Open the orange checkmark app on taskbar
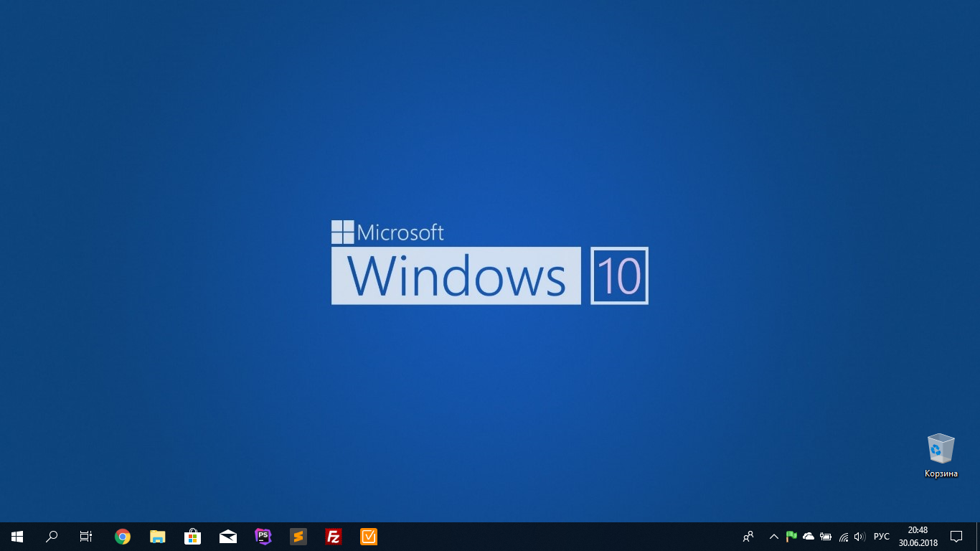 (369, 537)
